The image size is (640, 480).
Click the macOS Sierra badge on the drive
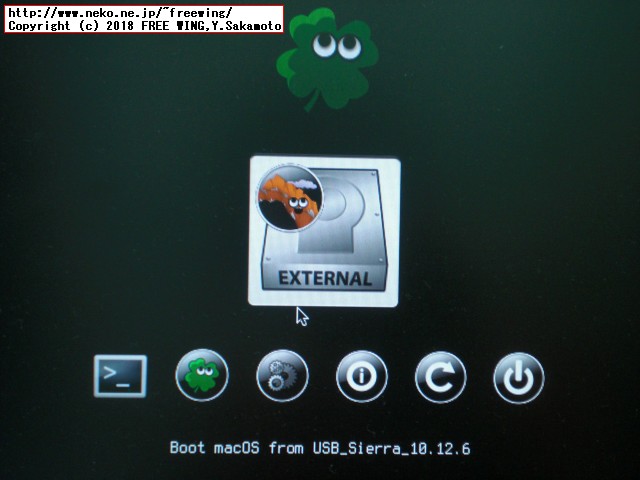pos(290,196)
